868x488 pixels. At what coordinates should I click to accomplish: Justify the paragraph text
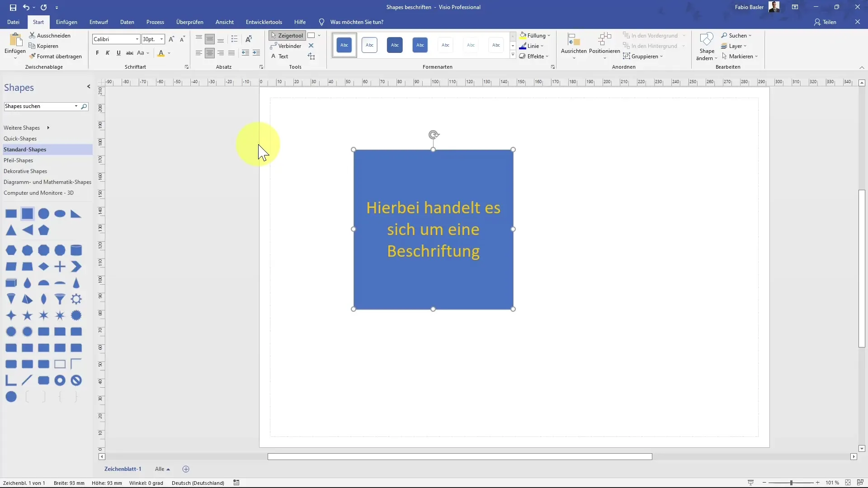pyautogui.click(x=231, y=53)
